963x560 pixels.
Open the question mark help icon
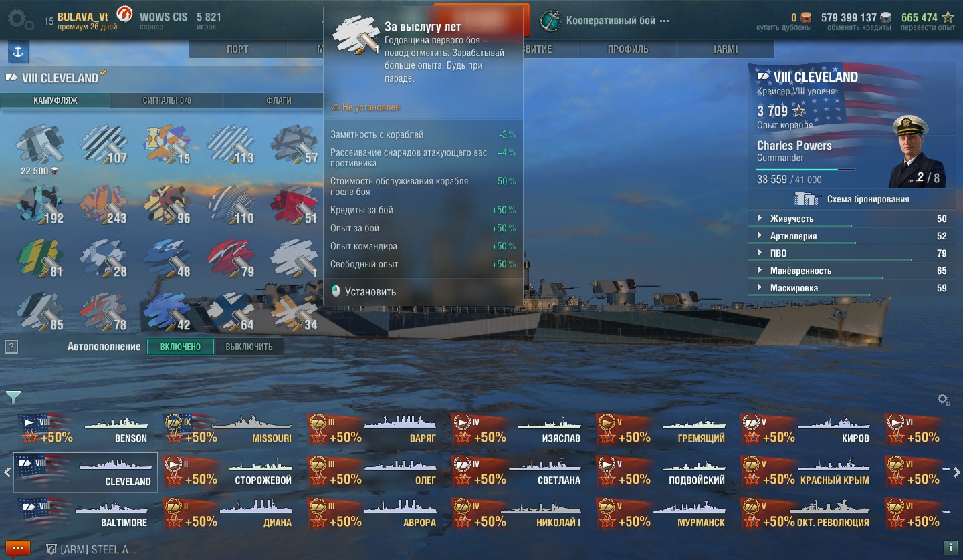pos(11,347)
